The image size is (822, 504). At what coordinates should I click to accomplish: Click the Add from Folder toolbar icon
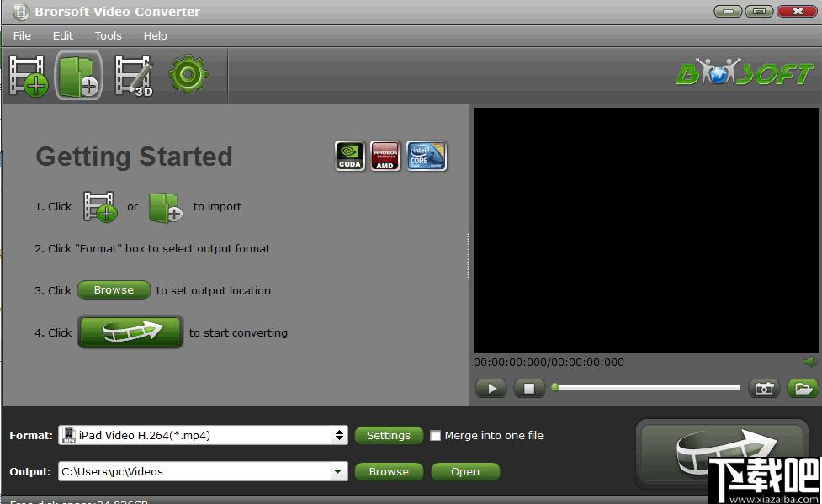coord(78,76)
